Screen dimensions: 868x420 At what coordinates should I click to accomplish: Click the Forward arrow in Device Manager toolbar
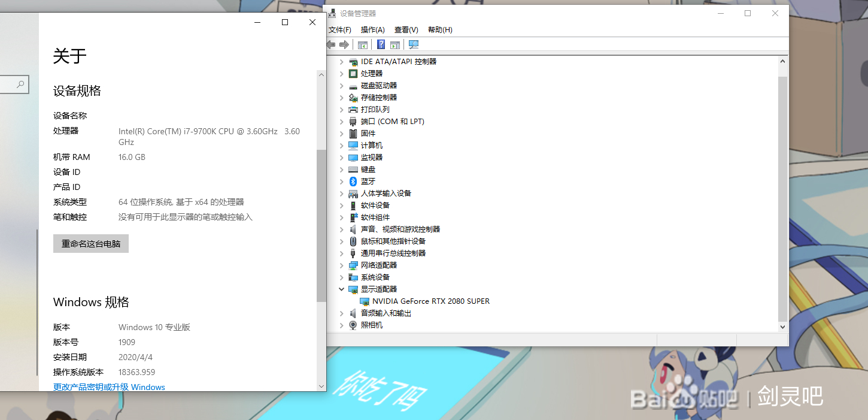344,45
